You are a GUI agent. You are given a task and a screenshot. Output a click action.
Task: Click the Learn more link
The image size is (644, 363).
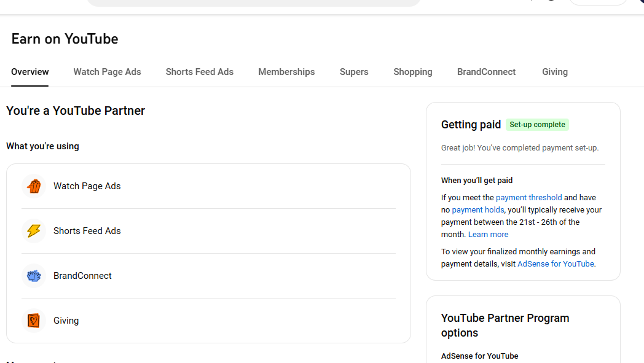pos(489,235)
